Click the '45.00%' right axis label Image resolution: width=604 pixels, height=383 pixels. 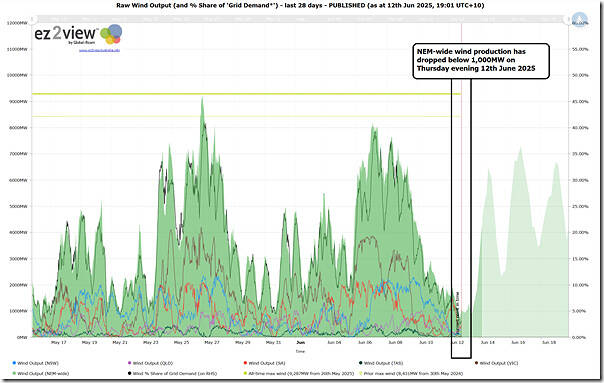(581, 102)
